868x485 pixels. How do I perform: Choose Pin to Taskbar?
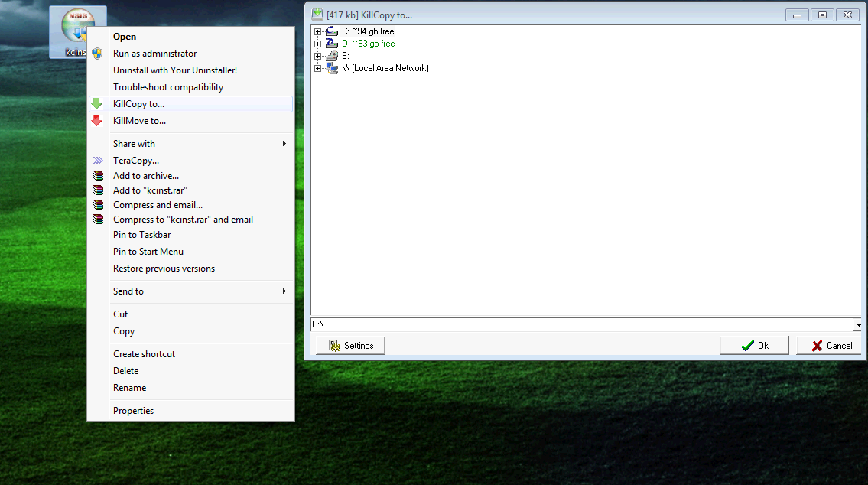(x=191, y=235)
